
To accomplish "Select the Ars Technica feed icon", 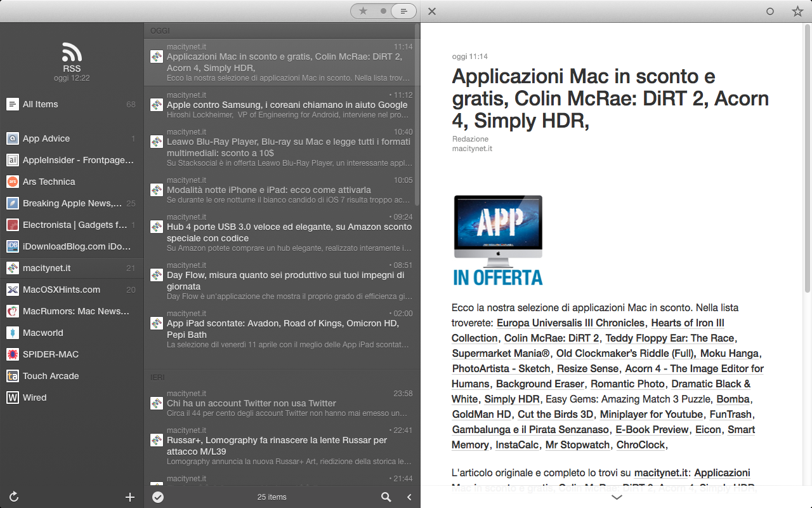I will pos(12,182).
